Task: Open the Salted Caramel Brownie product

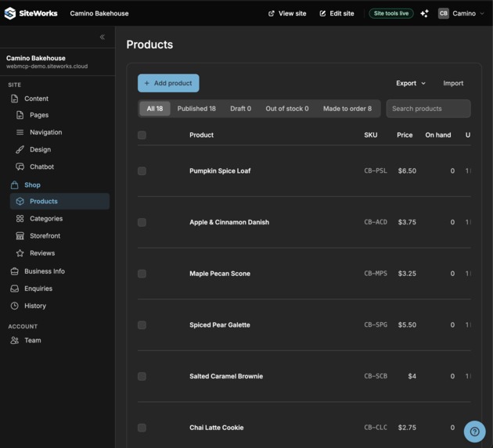Action: (226, 376)
